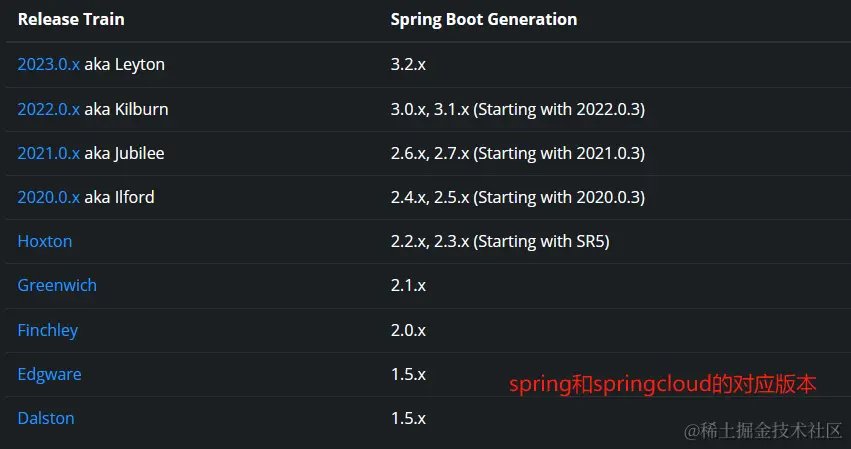Click the Spring Boot Generation column header
The width and height of the screenshot is (851, 449).
tap(483, 19)
